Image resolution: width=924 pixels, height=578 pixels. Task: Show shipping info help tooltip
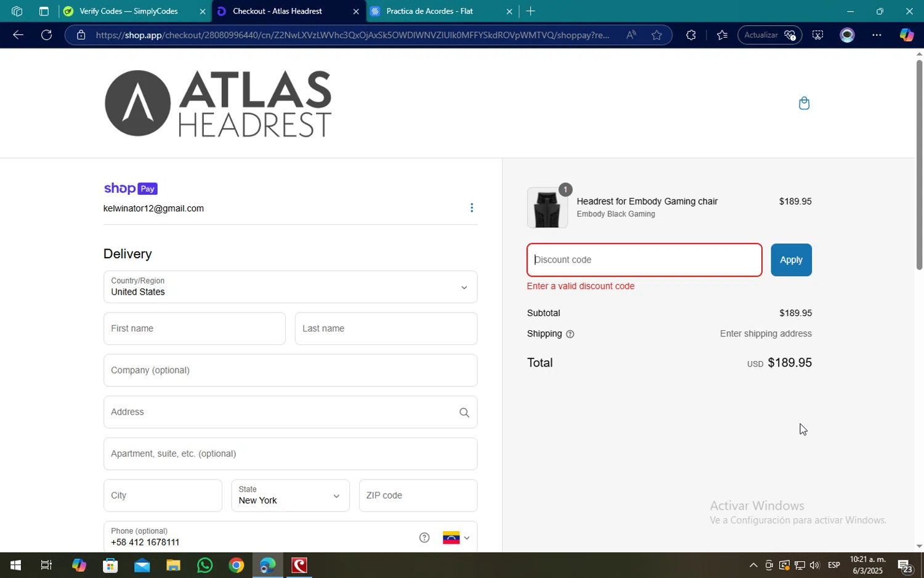pyautogui.click(x=570, y=334)
